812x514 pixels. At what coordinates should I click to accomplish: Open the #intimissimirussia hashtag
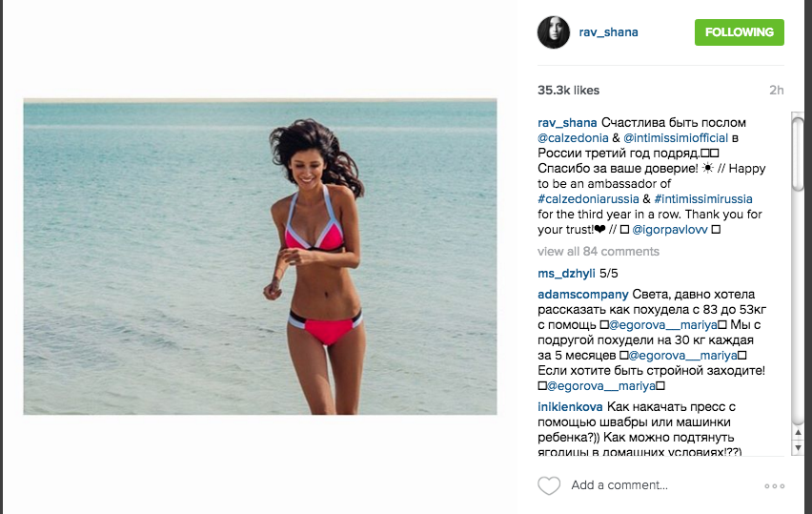[703, 199]
